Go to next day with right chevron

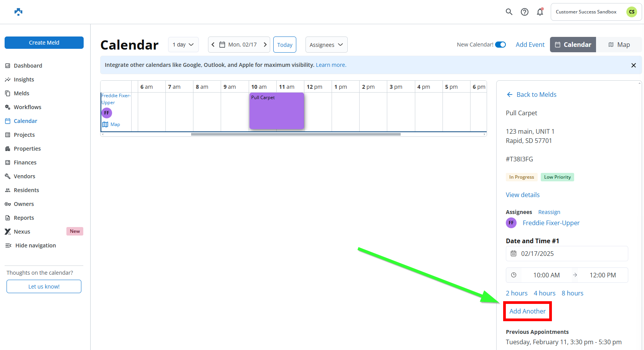tap(265, 45)
